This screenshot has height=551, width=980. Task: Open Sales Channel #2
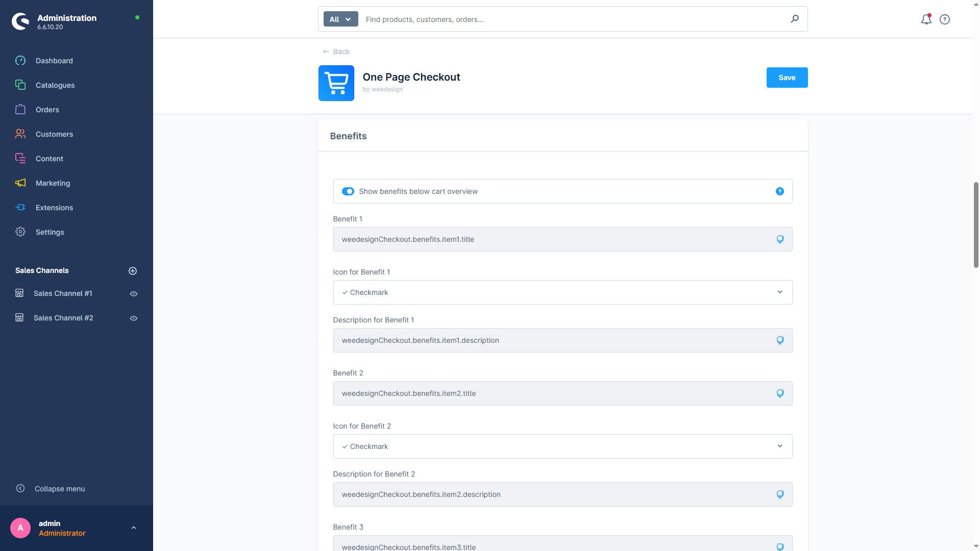63,318
